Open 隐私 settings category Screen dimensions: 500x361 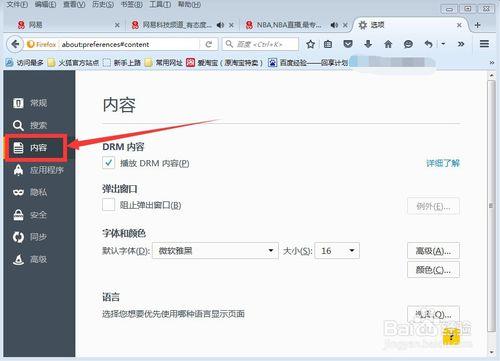point(39,192)
